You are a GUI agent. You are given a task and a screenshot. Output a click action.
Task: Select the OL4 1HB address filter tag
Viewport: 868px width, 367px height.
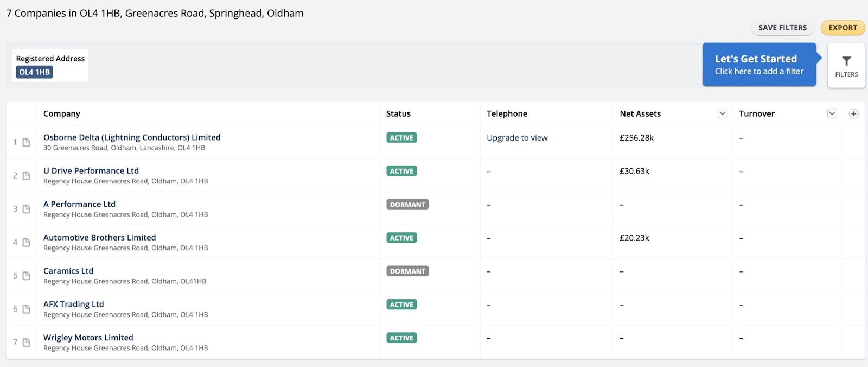point(34,72)
